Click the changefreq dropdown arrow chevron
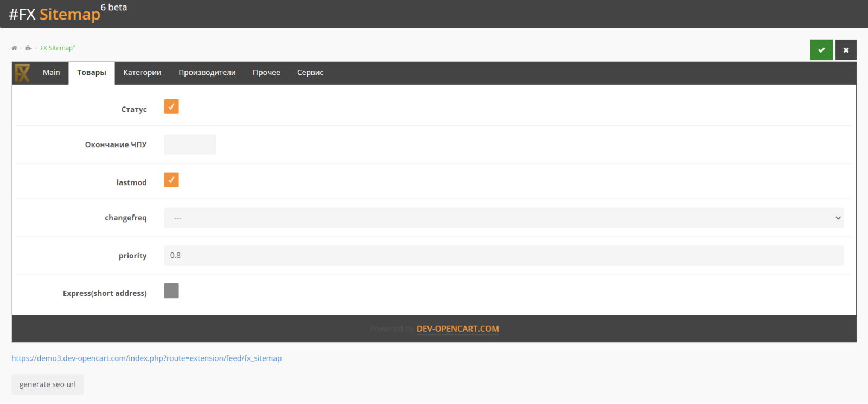The image size is (868, 404). [x=838, y=218]
